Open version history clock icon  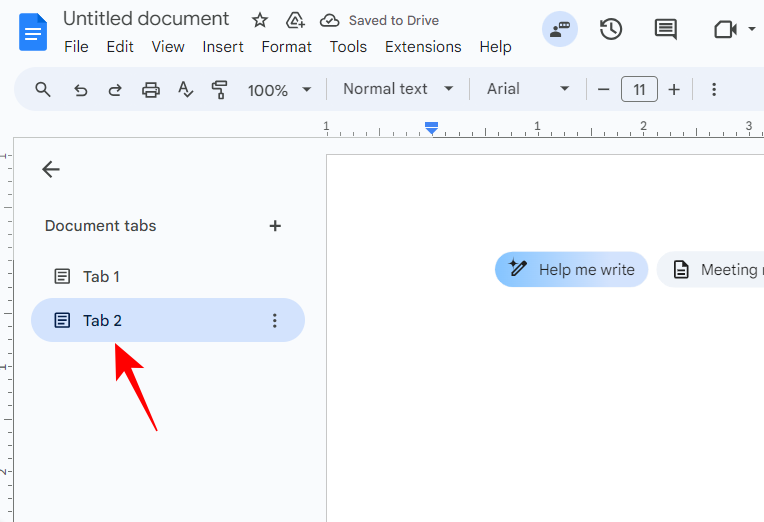611,29
